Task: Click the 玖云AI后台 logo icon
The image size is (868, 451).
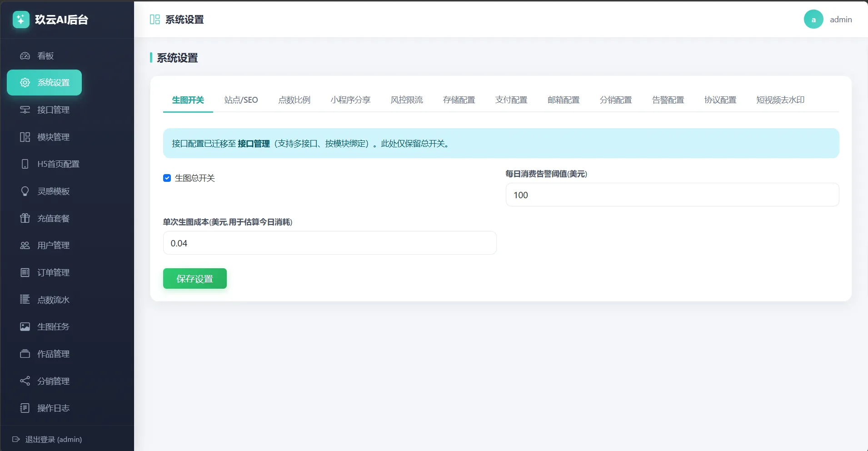Action: coord(21,20)
